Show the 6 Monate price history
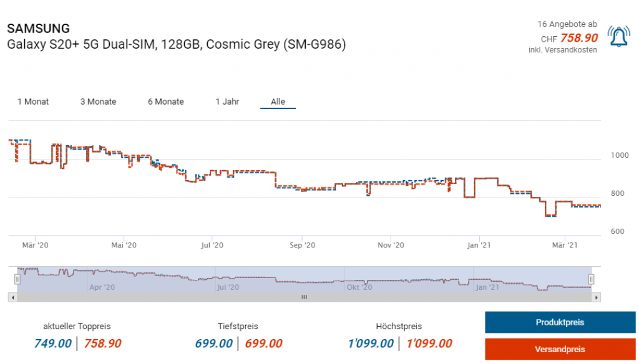639x364 pixels. pyautogui.click(x=165, y=102)
